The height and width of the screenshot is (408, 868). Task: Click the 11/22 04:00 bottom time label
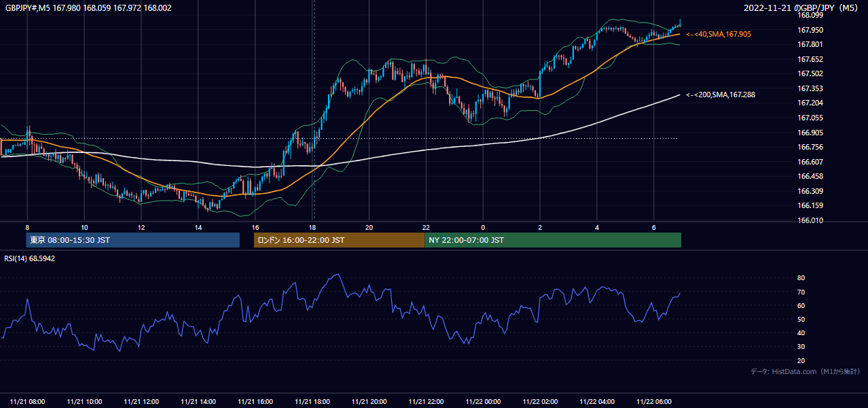[x=598, y=401]
